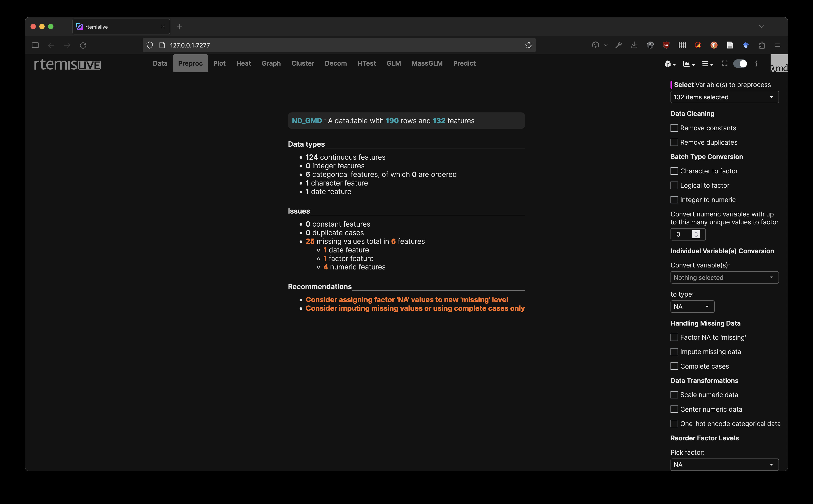Reload the page with refresh icon
Screen dimensions: 813x504
83,45
